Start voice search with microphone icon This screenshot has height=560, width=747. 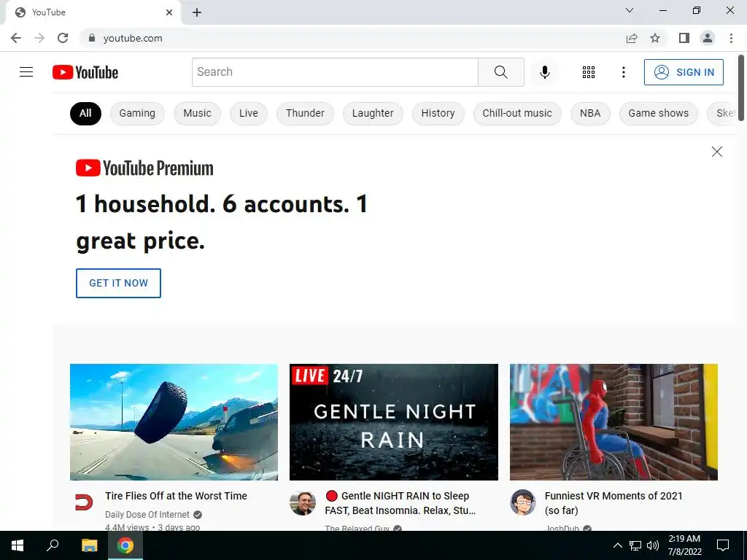(x=544, y=72)
